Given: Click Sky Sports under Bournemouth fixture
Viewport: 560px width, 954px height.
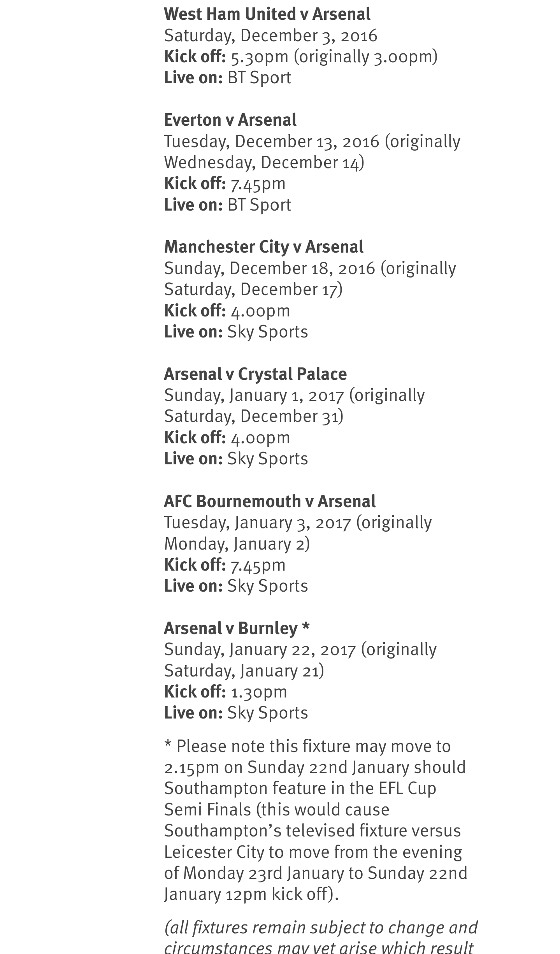Looking at the screenshot, I should pos(267,586).
